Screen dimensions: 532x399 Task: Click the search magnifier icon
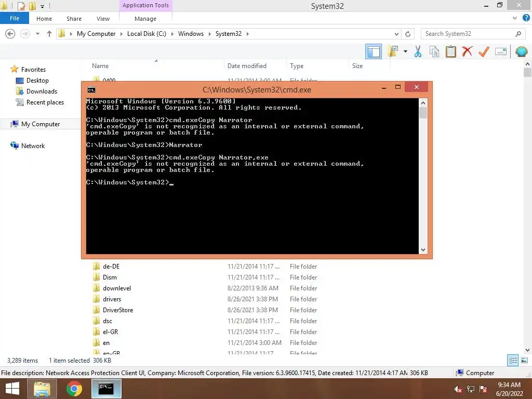tap(518, 34)
